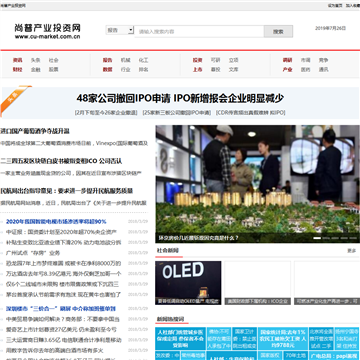Open news item 中美贸易争端如何解决
The image size is (360, 360).
(63, 319)
